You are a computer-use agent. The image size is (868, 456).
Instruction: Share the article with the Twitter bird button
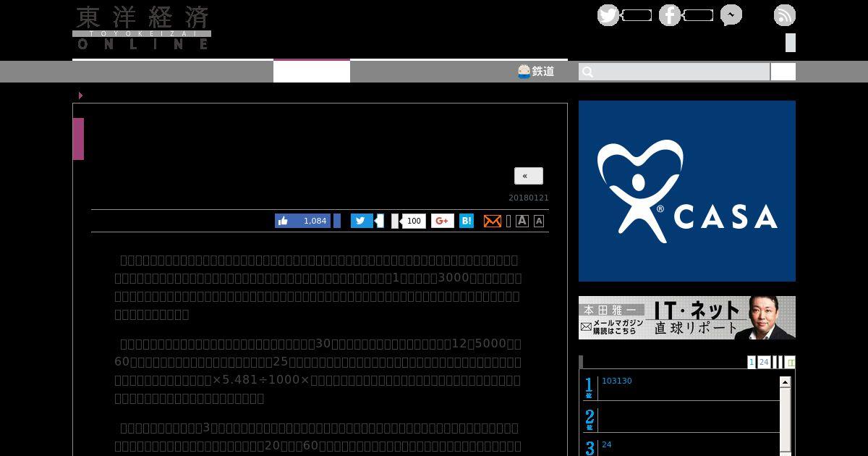(x=362, y=221)
